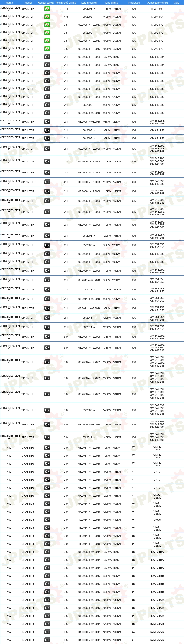Click '2F_' in the 'BJJ, CEBA' row
This screenshot has width=184, height=644.
pos(134,568)
